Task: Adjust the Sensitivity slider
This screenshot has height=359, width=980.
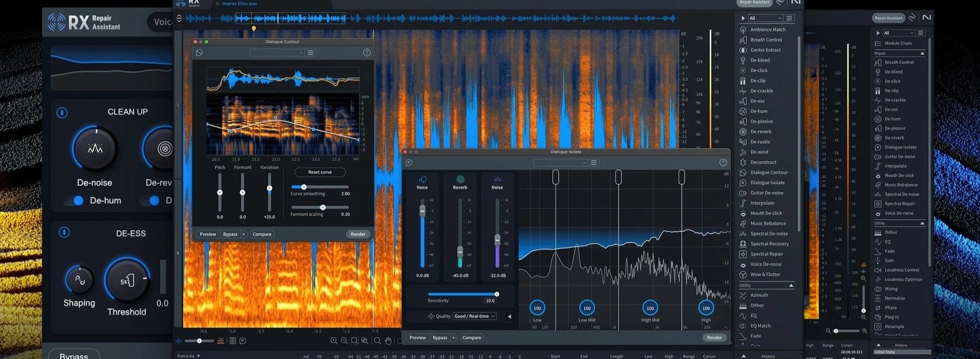Action: click(x=462, y=294)
